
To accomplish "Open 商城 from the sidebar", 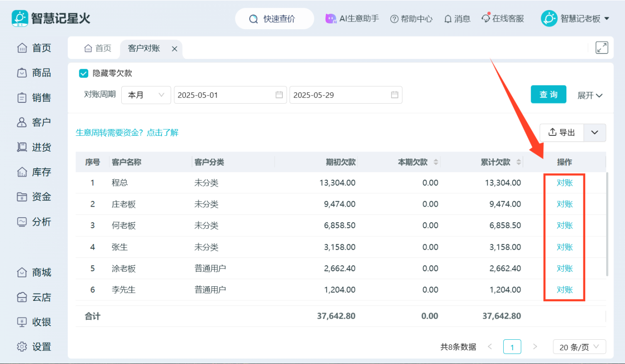I will click(x=34, y=273).
